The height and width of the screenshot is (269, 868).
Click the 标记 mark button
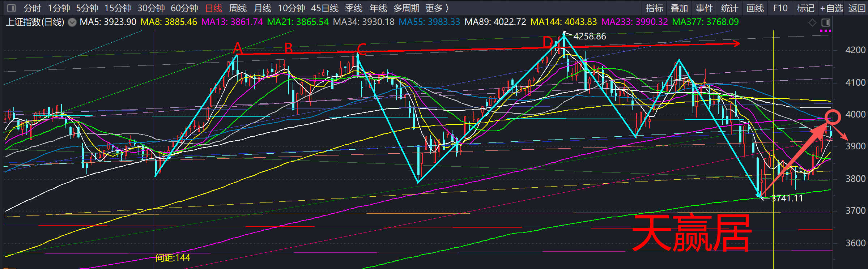[806, 8]
